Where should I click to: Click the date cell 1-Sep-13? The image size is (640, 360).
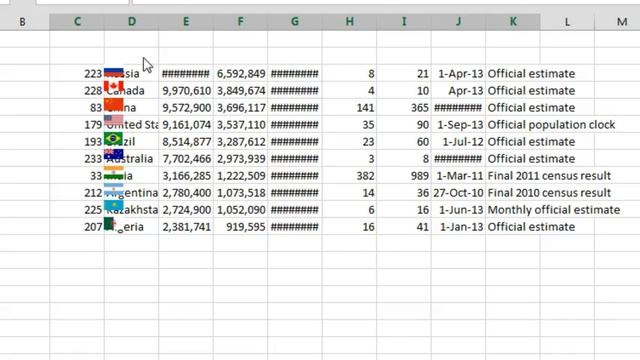point(458,125)
